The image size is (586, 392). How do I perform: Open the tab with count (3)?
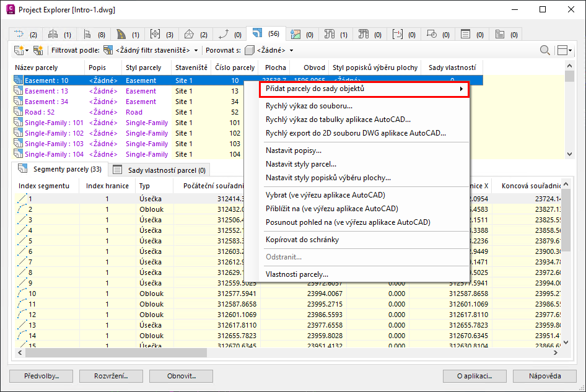point(162,34)
